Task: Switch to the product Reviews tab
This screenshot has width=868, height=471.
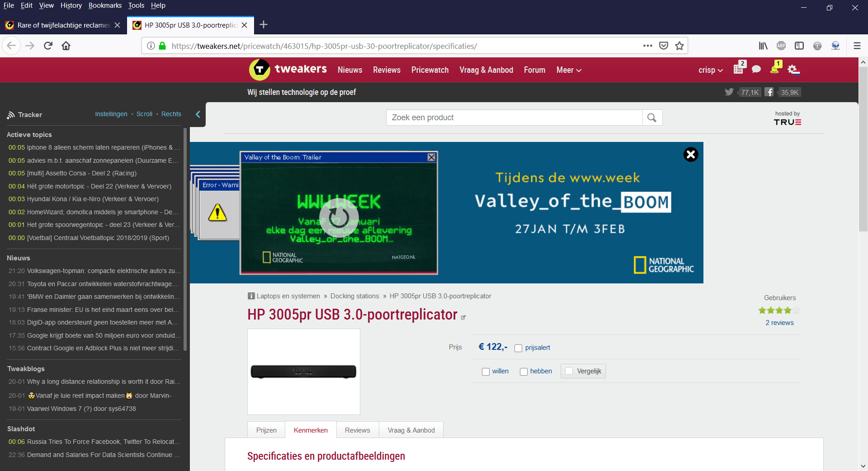Action: [x=358, y=430]
